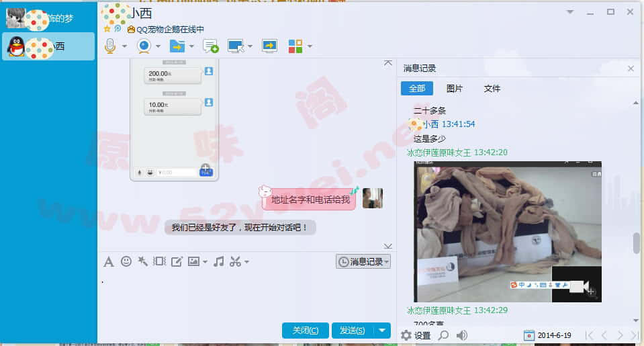Click the search magnifier in message history
This screenshot has width=644, height=346.
pyautogui.click(x=443, y=335)
